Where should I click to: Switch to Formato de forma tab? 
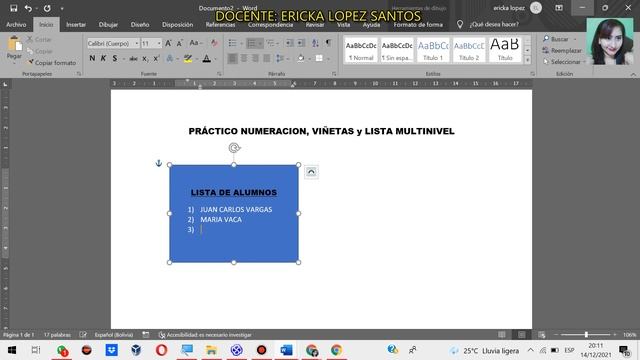click(x=418, y=24)
